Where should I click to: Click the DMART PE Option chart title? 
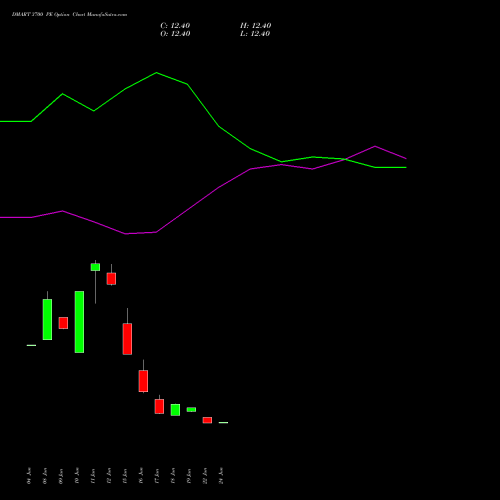point(69,15)
